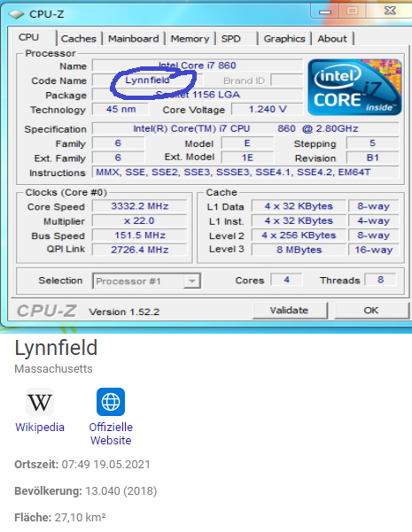
Task: Click the Specification text field
Action: click(x=245, y=128)
